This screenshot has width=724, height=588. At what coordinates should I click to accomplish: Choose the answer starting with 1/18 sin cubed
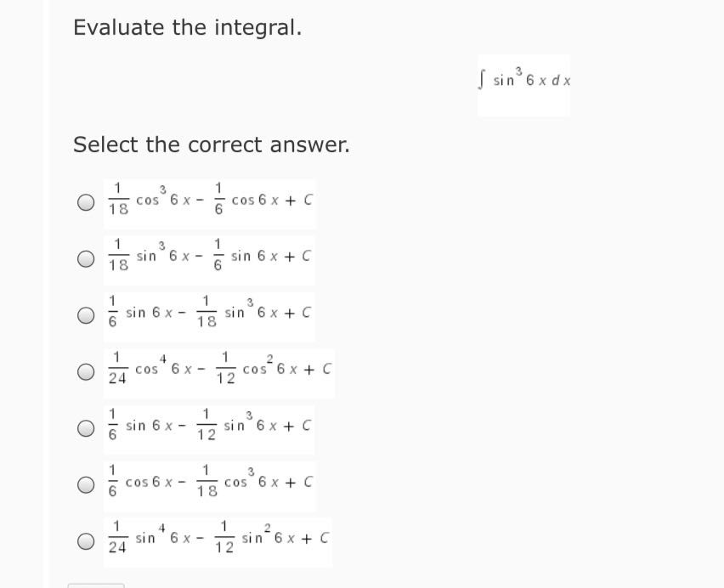point(85,258)
